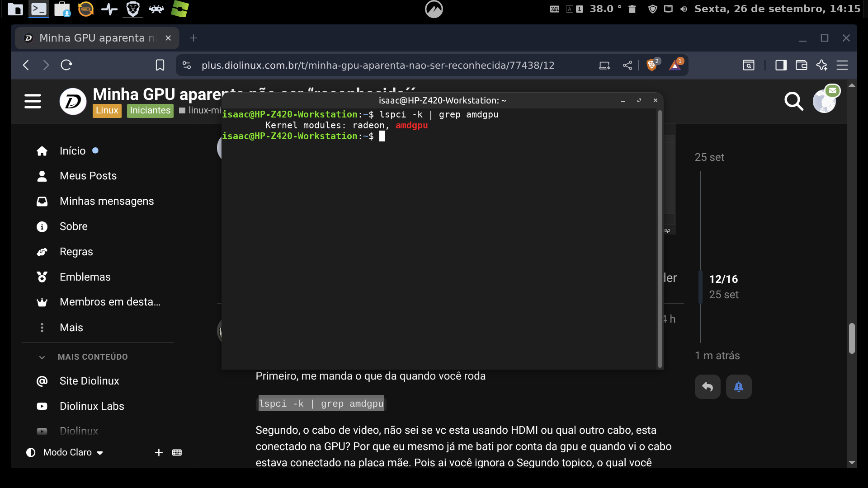The width and height of the screenshot is (868, 488).
Task: Expand the Mais sidebar item
Action: point(71,328)
